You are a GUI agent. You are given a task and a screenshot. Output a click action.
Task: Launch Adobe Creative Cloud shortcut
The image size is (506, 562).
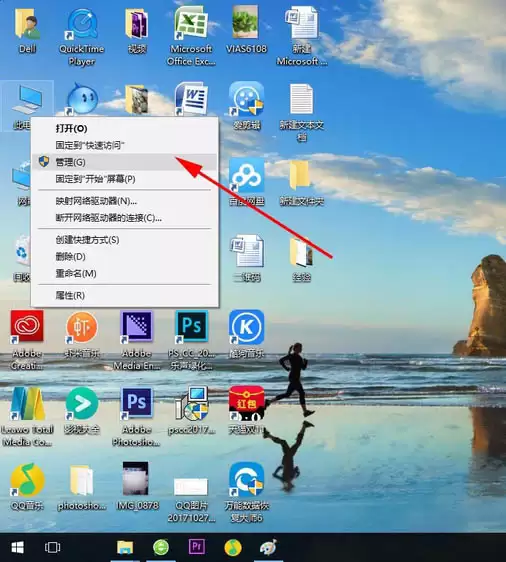27,326
